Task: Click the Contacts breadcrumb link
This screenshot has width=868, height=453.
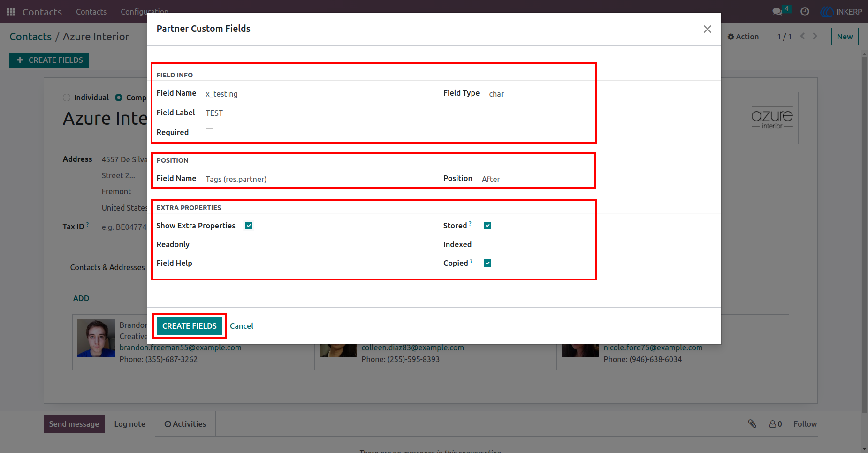Action: (x=30, y=37)
